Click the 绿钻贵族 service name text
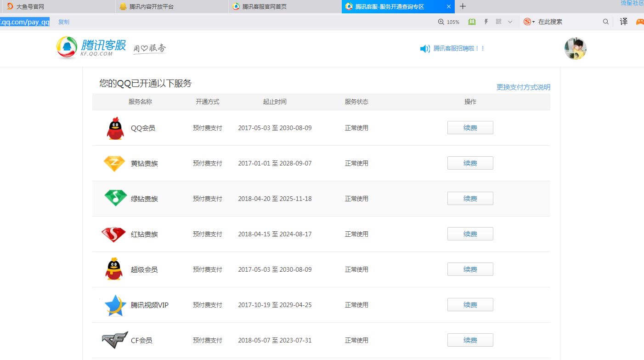 [144, 199]
